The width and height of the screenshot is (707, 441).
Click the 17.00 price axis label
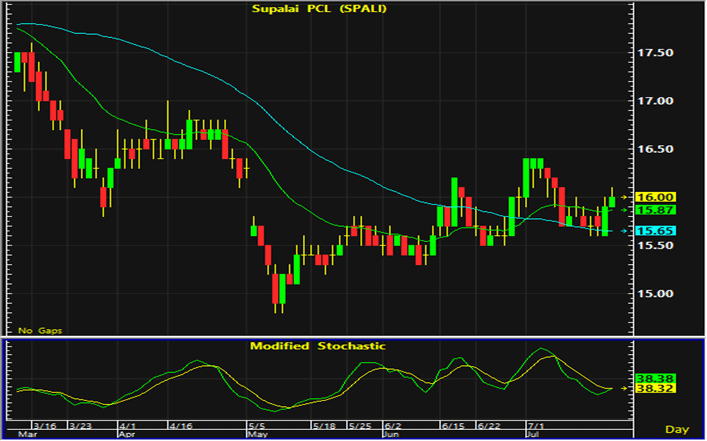point(655,101)
